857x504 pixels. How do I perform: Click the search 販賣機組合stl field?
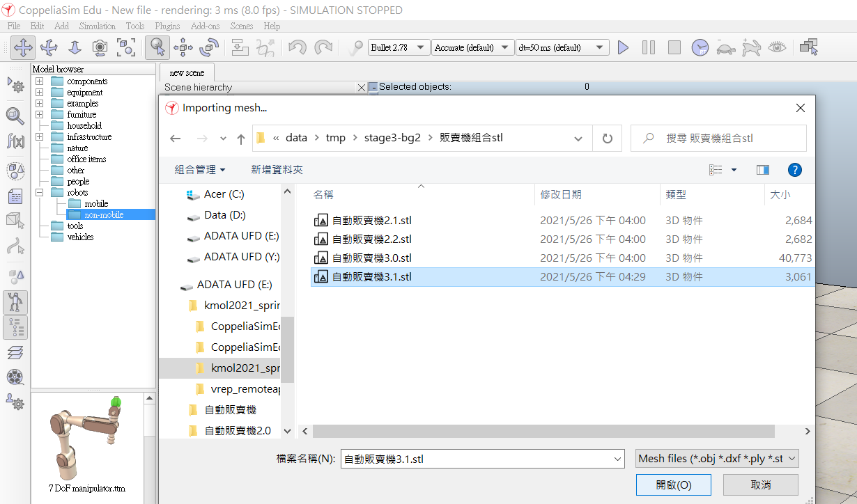tap(718, 139)
